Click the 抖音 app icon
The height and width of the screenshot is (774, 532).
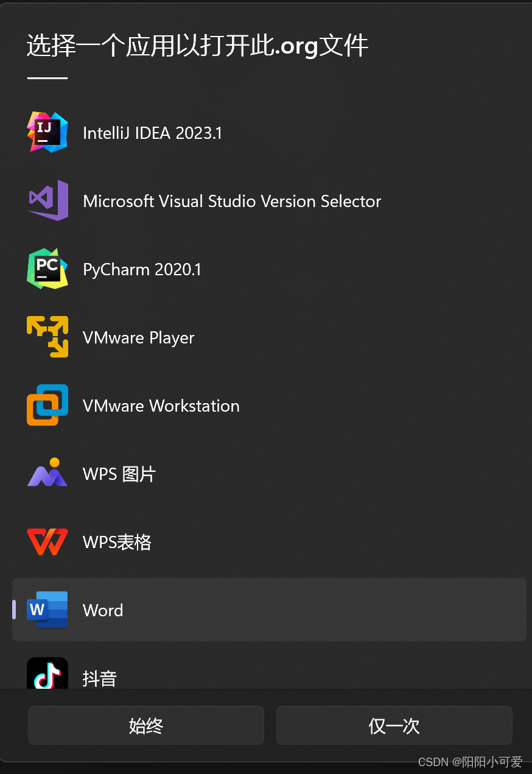coord(47,673)
